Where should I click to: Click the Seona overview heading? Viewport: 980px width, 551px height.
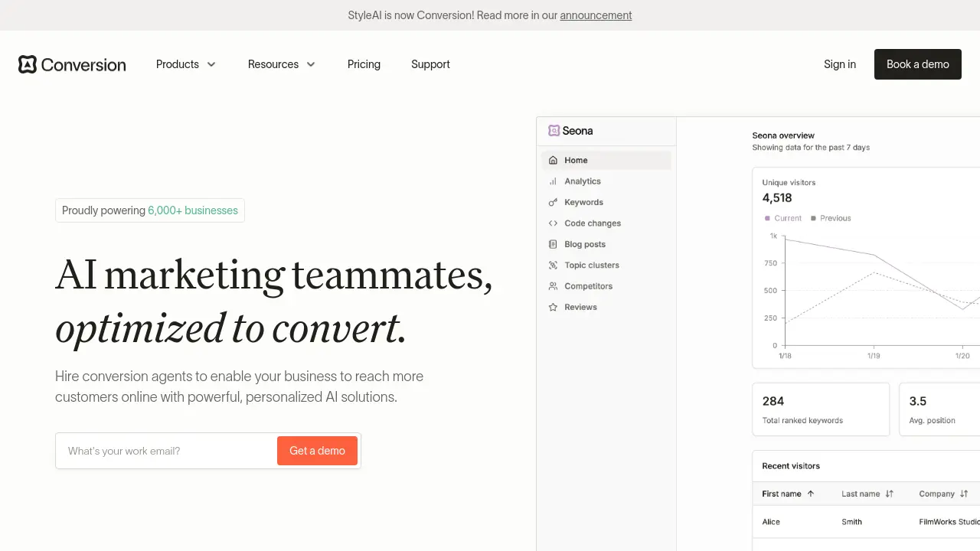click(783, 135)
